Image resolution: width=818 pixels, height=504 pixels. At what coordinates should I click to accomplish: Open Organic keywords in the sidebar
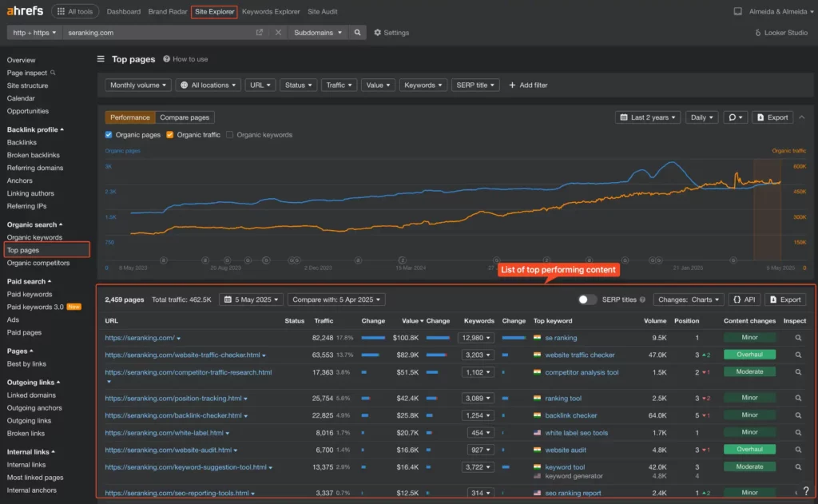click(x=34, y=237)
